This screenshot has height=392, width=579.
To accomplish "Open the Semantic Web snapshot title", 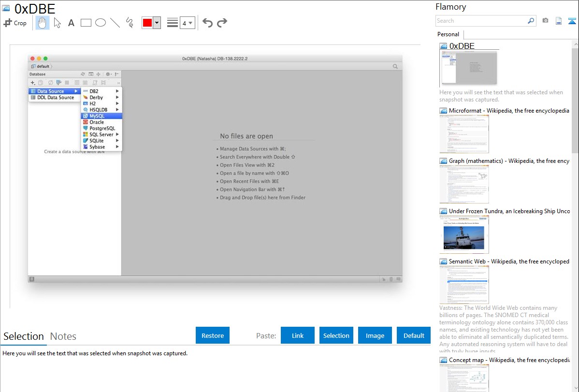I will click(509, 261).
